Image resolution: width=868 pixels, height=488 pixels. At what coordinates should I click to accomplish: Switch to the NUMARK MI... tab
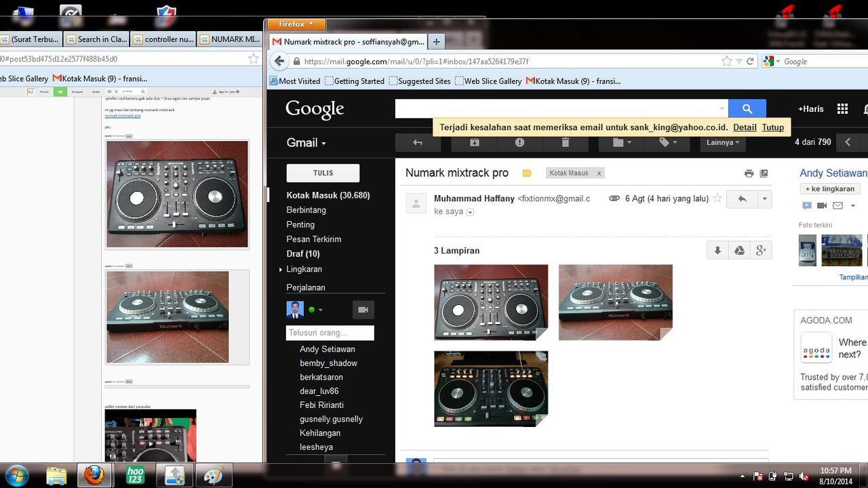(x=229, y=39)
